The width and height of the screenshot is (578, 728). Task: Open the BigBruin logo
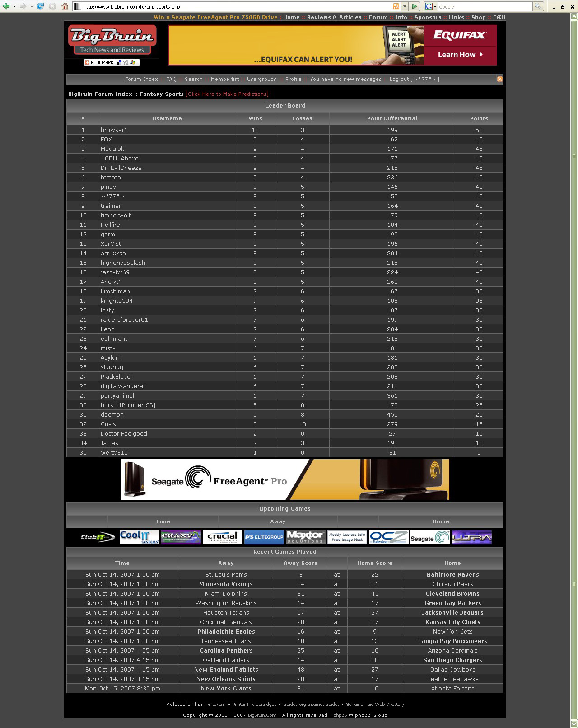tap(112, 40)
